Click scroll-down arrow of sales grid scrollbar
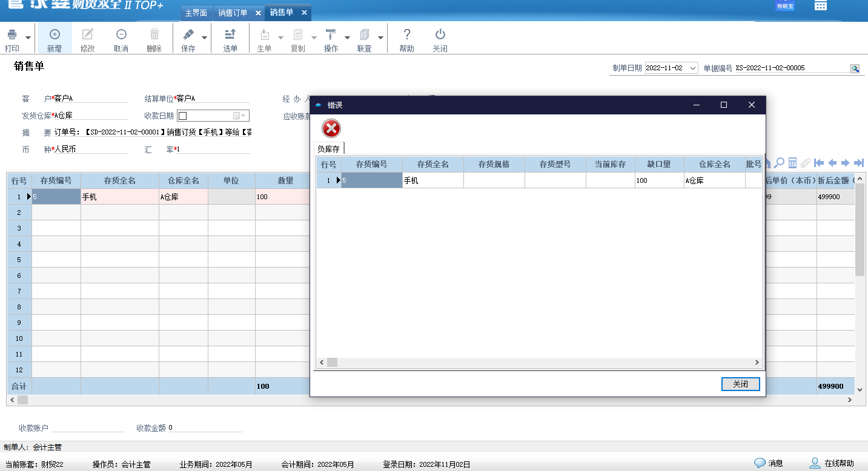Viewport: 868px width, 471px height. click(860, 389)
